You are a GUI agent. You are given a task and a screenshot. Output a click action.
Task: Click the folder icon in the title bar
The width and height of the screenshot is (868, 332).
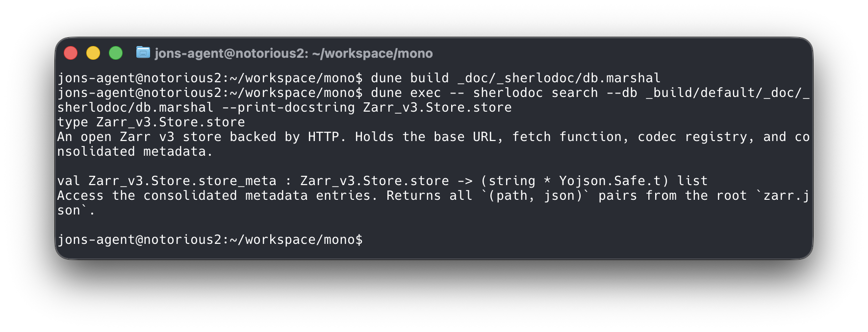pos(143,52)
